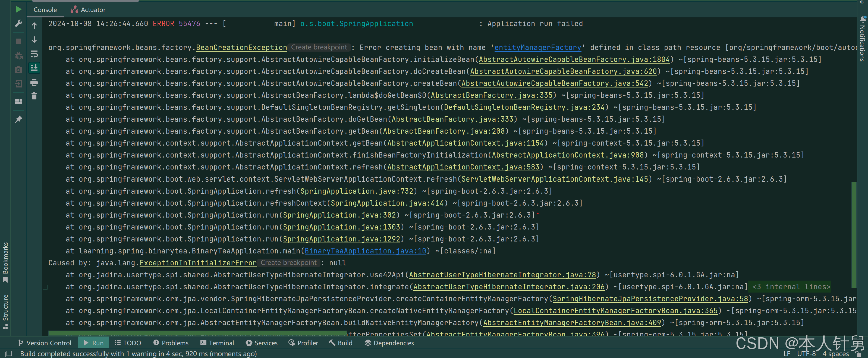This screenshot has width=868, height=358.
Task: Disable the scroll-to-end console toggle
Action: click(34, 68)
